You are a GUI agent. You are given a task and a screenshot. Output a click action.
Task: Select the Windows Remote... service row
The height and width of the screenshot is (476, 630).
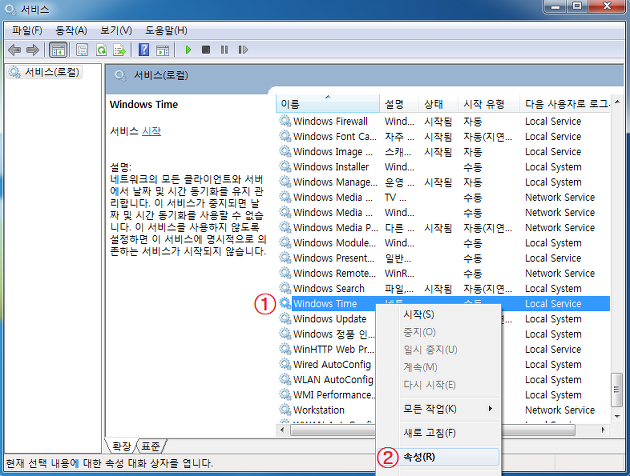pyautogui.click(x=444, y=273)
